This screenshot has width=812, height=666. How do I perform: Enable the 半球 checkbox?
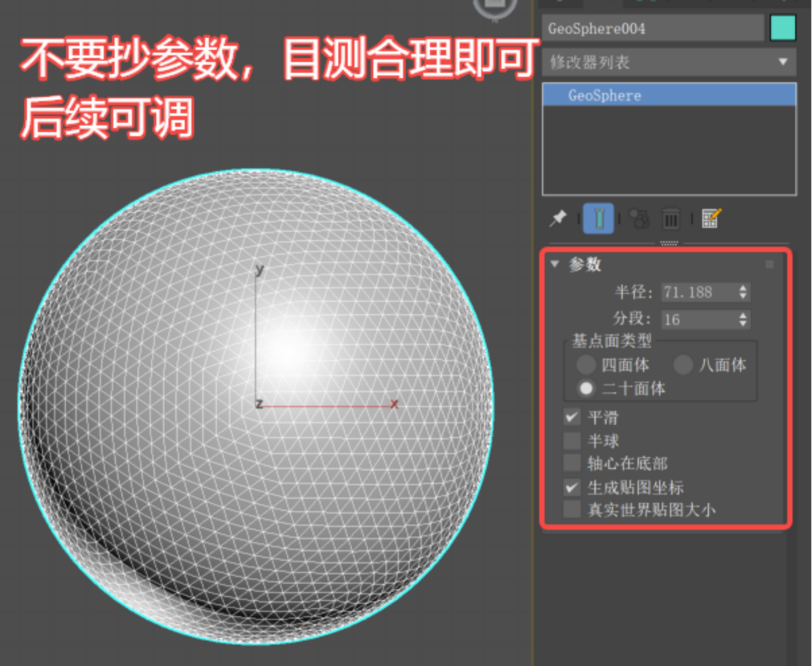(572, 441)
